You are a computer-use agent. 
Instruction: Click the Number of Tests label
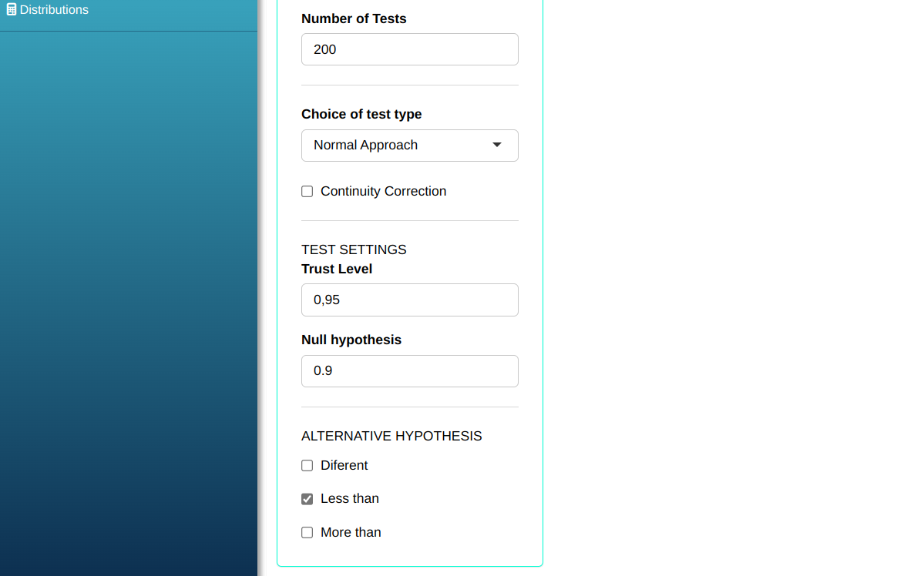click(354, 18)
